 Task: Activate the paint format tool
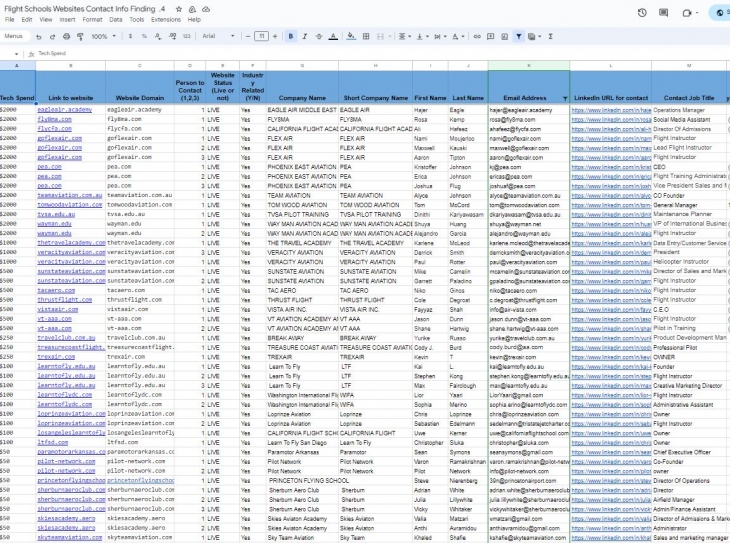pyautogui.click(x=80, y=36)
